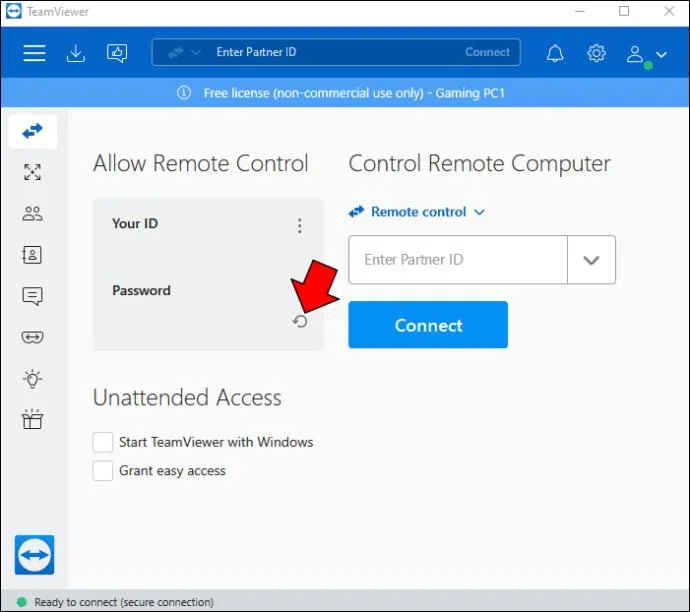This screenshot has width=690, height=612.
Task: Expand the Remote control mode dropdown
Action: coord(417,212)
